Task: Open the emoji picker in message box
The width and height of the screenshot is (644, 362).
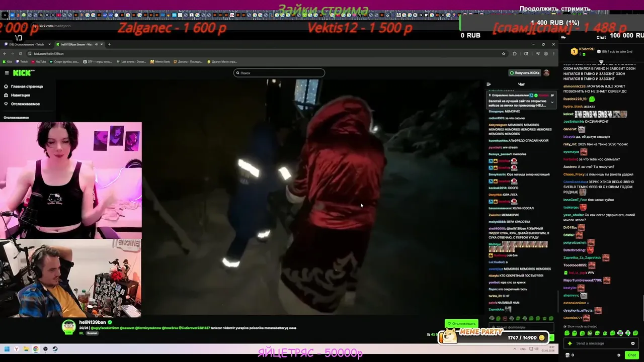Action: (x=633, y=343)
